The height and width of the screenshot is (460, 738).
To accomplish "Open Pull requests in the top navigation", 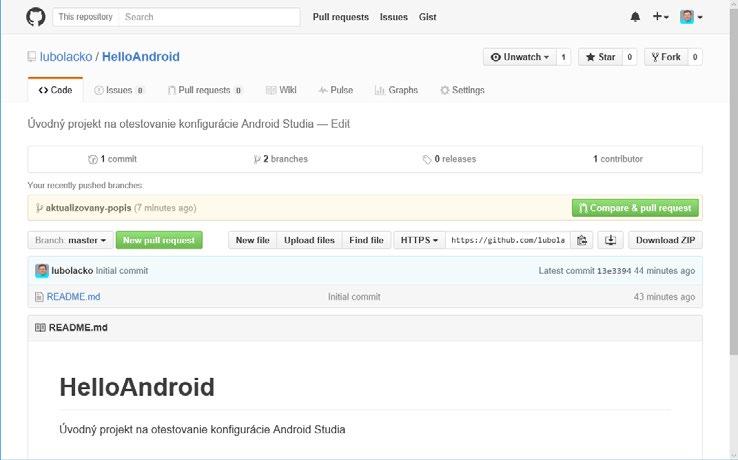I will tap(341, 17).
